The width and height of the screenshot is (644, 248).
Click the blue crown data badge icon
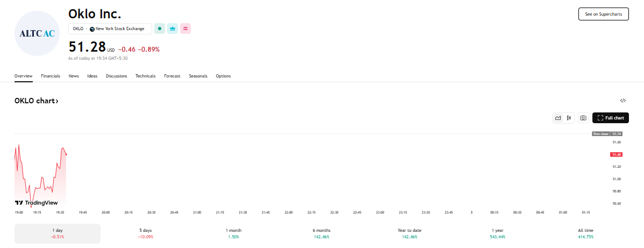173,29
